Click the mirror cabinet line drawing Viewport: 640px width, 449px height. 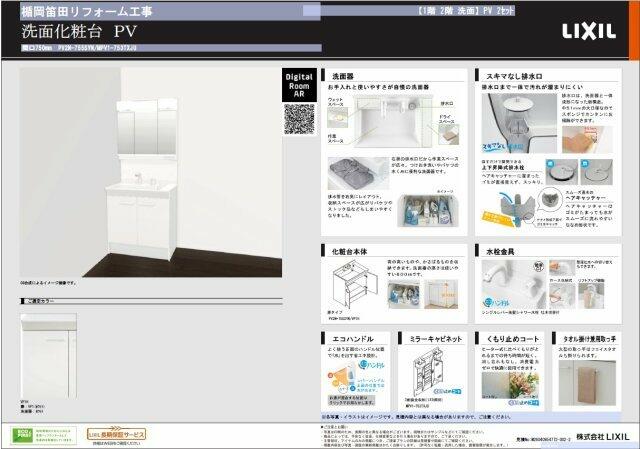(x=427, y=373)
